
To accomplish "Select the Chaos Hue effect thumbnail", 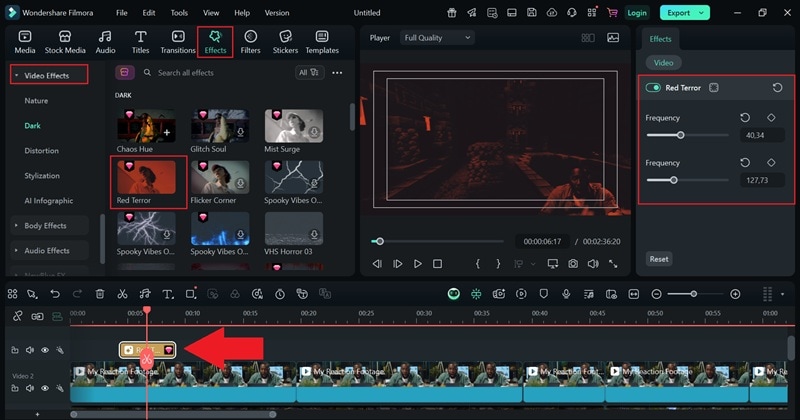I will [146, 126].
